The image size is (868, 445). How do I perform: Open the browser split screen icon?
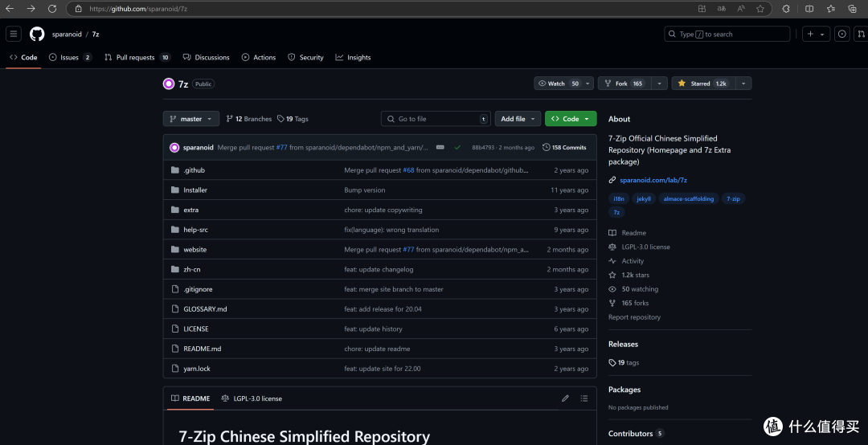(x=809, y=9)
